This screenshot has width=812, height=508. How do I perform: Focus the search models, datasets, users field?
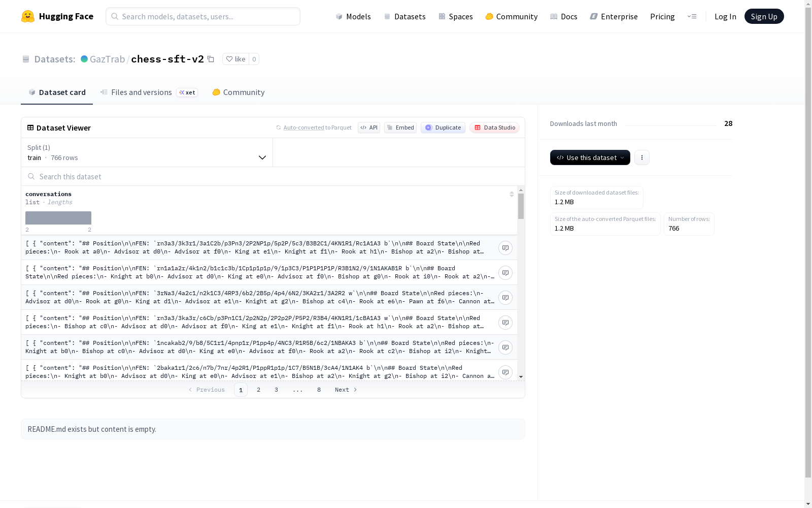pyautogui.click(x=203, y=16)
